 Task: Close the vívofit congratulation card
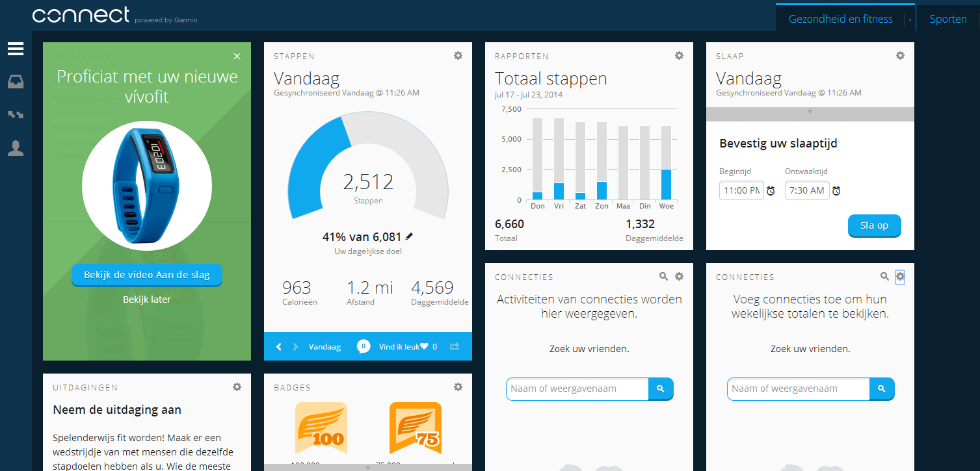(237, 57)
